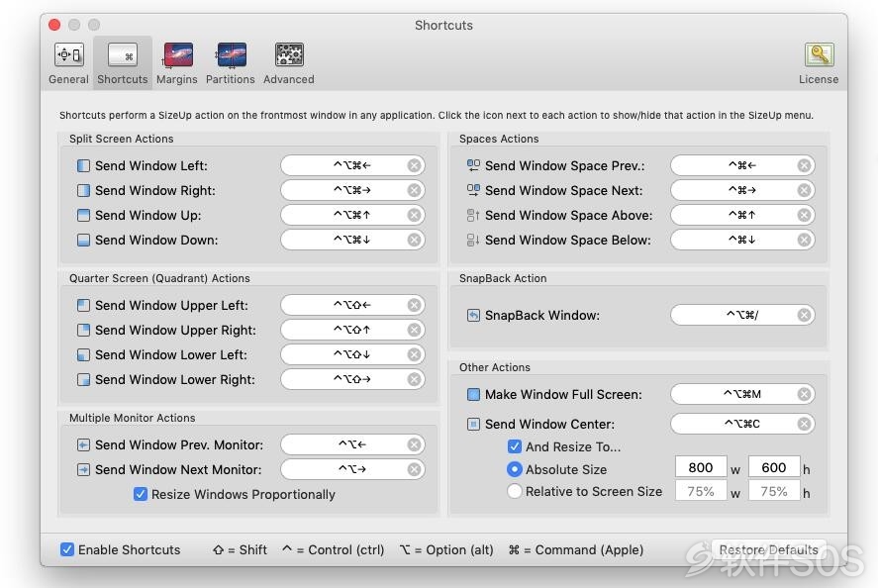Clear the SnapBack Window shortcut
The width and height of the screenshot is (878, 588).
tap(804, 315)
